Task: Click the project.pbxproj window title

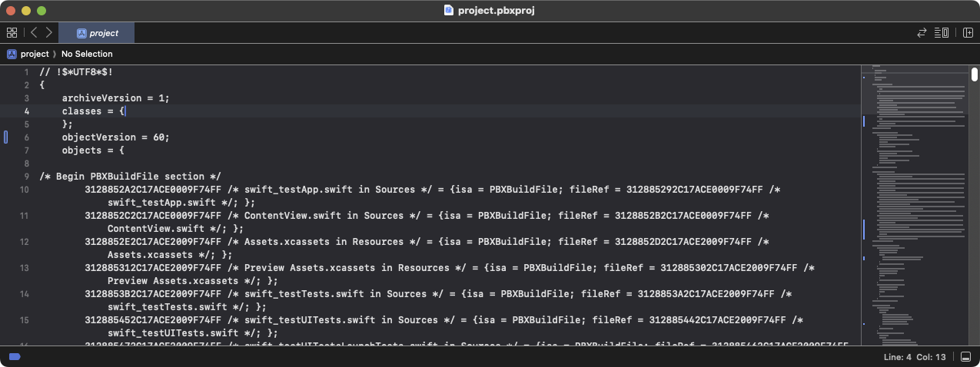Action: 497,11
